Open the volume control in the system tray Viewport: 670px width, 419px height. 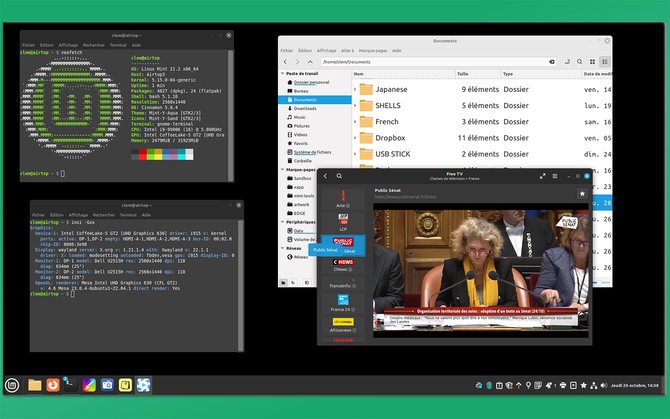click(603, 385)
